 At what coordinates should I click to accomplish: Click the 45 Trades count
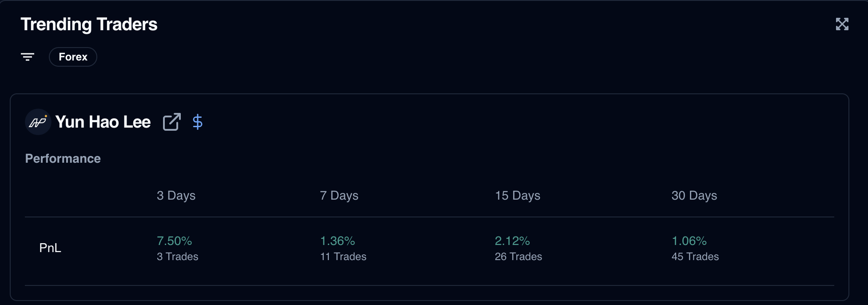[x=695, y=257]
